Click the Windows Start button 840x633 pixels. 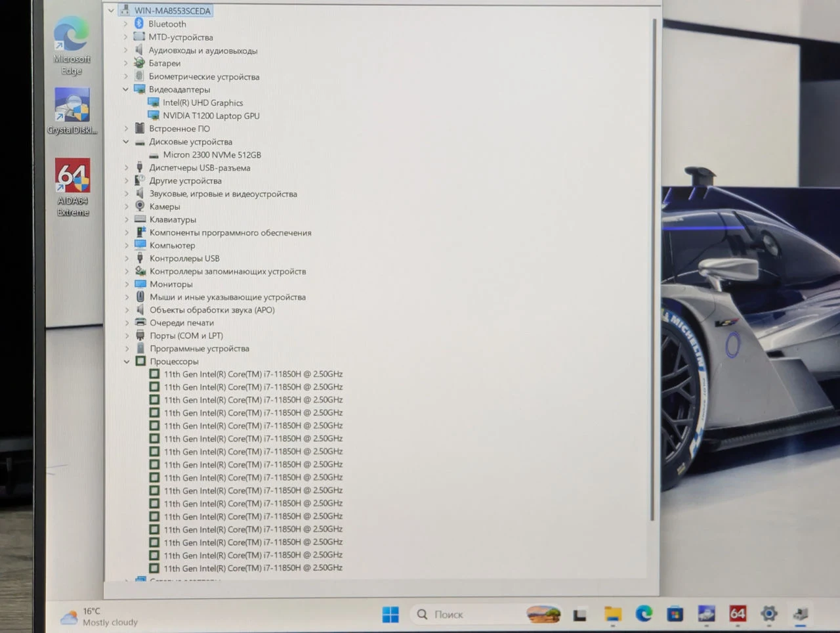tap(390, 615)
